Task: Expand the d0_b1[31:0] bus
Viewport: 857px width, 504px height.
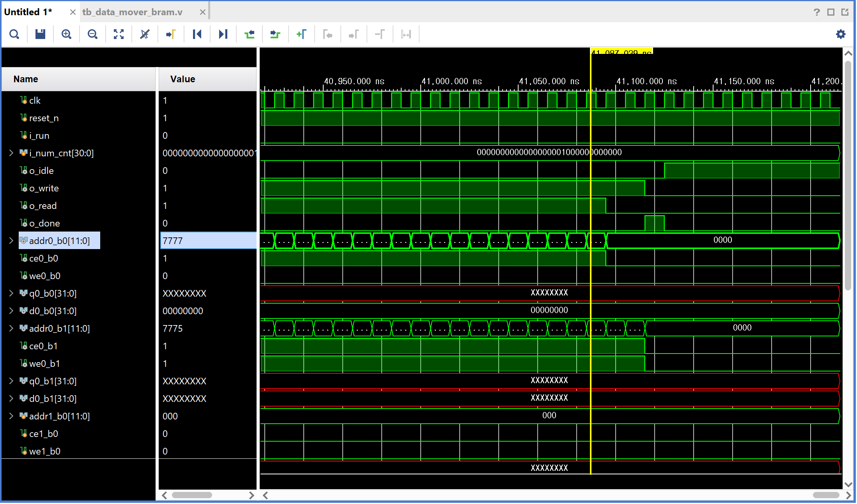Action: pos(11,399)
